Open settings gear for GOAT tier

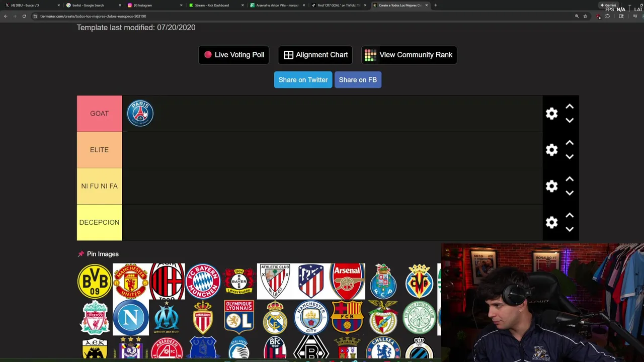[551, 114]
